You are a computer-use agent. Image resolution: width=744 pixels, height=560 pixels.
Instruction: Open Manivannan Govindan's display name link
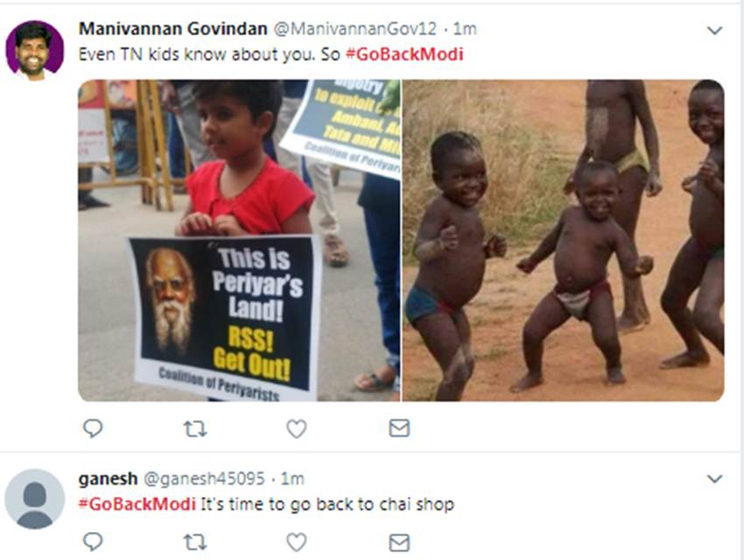coord(172,29)
